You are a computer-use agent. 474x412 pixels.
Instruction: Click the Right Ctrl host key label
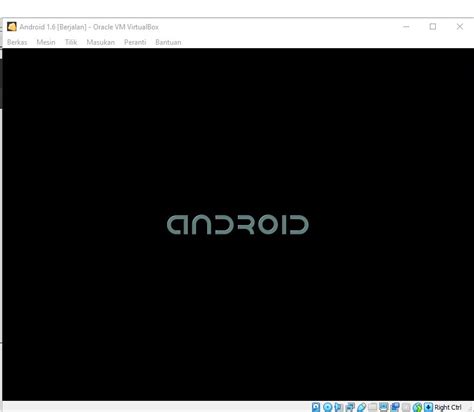448,407
